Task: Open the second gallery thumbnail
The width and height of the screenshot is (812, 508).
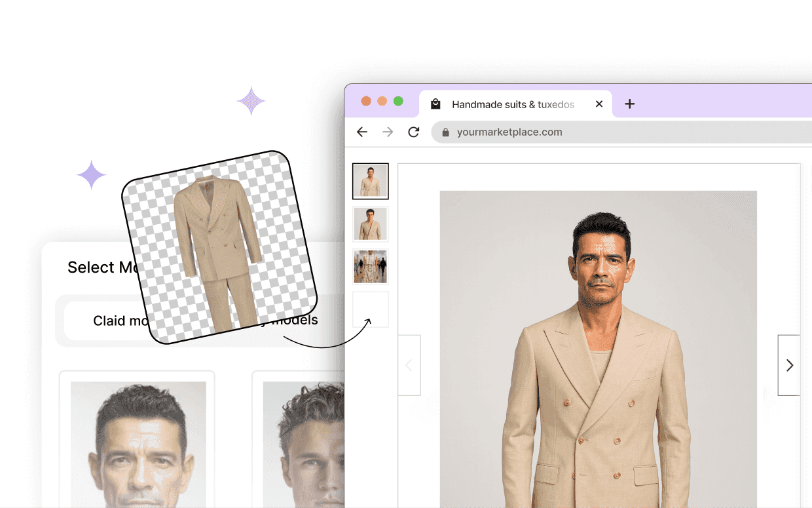Action: tap(371, 224)
